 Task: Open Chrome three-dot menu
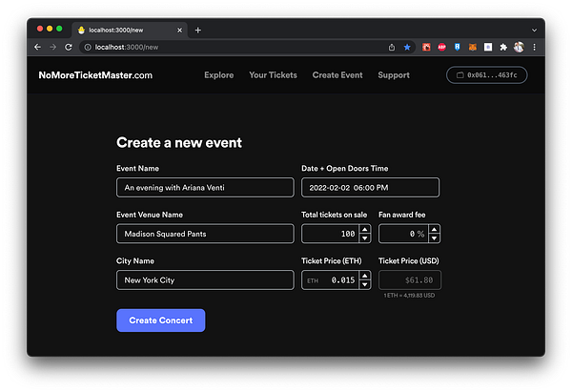[x=535, y=47]
